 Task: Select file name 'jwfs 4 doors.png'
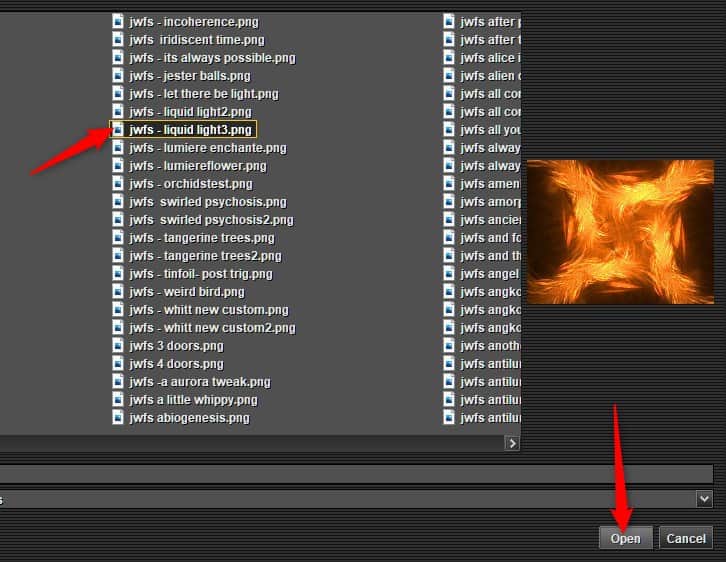[x=176, y=364]
